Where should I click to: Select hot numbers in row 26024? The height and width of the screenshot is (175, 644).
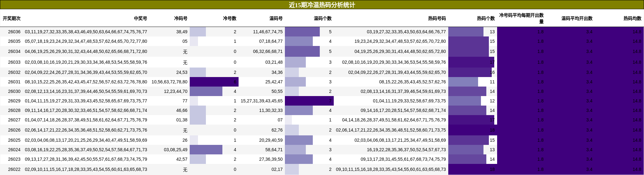click(x=406, y=150)
